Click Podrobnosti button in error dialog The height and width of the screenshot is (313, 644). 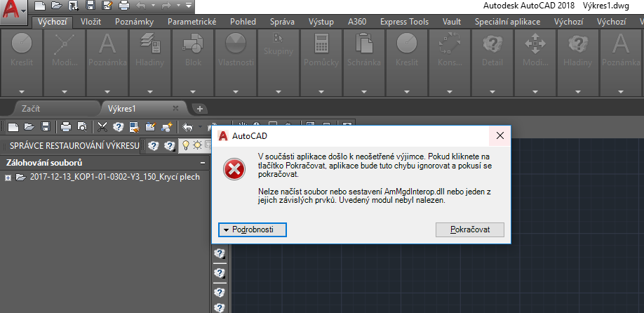click(252, 229)
